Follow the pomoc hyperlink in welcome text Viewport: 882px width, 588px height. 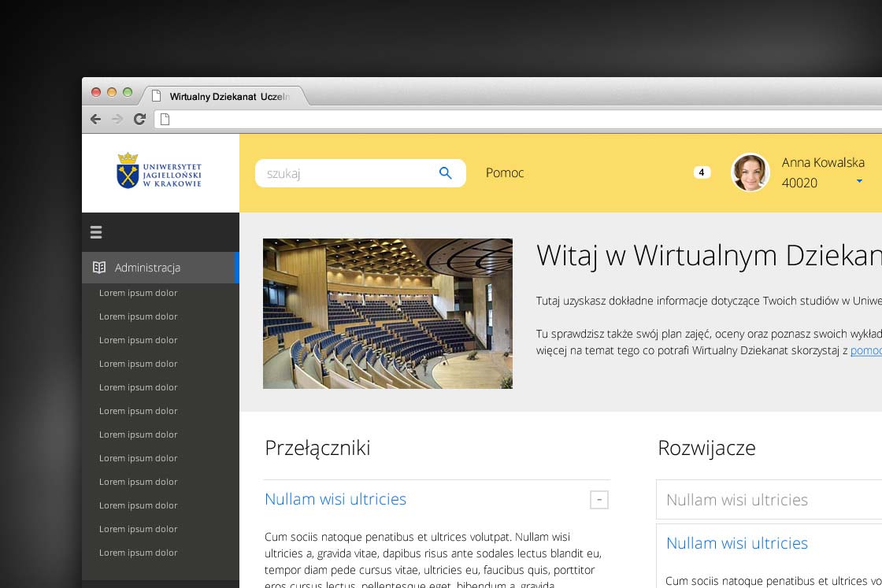[865, 350]
